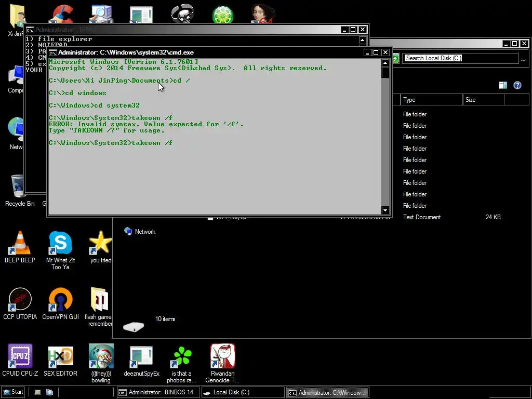Click the first File folder type entry
Image resolution: width=532 pixels, height=399 pixels.
(415, 114)
